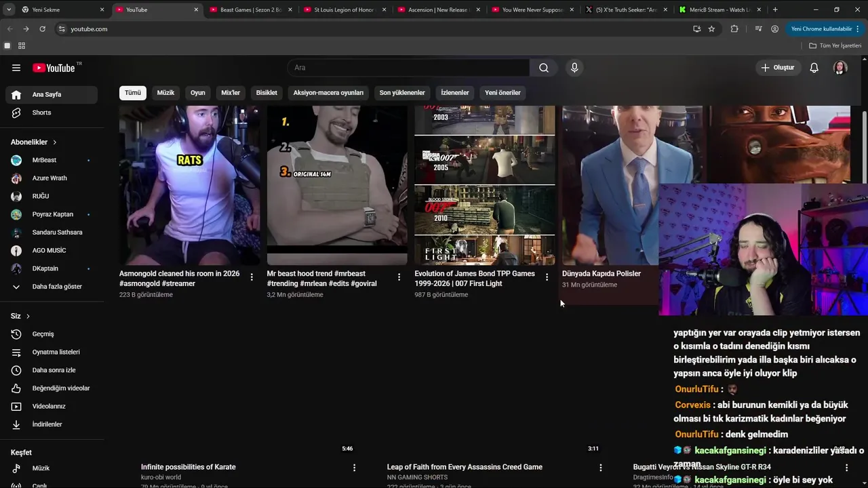Open İndirilenler downloads
Viewport: 868px width, 488px height.
point(52,424)
